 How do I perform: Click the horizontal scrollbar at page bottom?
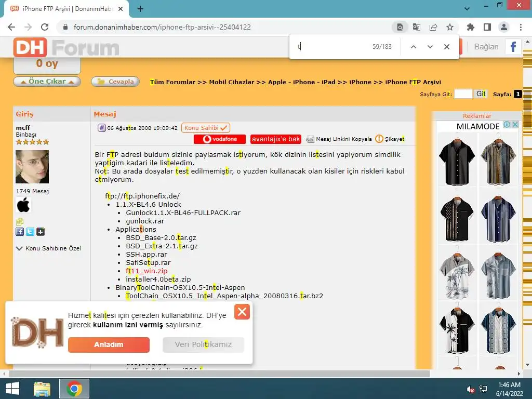[x=219, y=374]
